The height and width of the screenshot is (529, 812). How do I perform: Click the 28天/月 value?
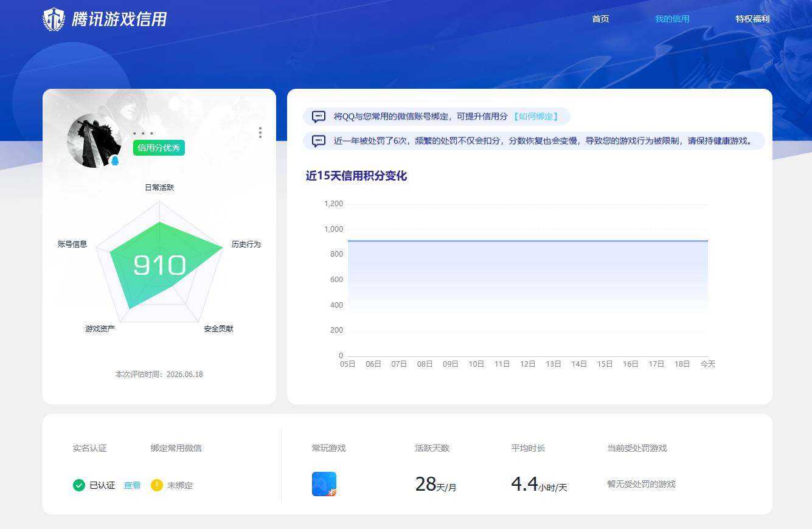pos(435,484)
